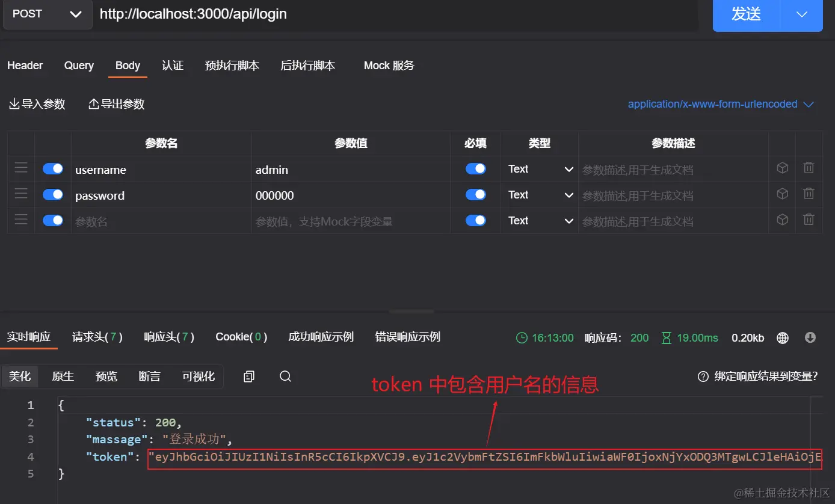Delete the password parameter row

(x=809, y=194)
